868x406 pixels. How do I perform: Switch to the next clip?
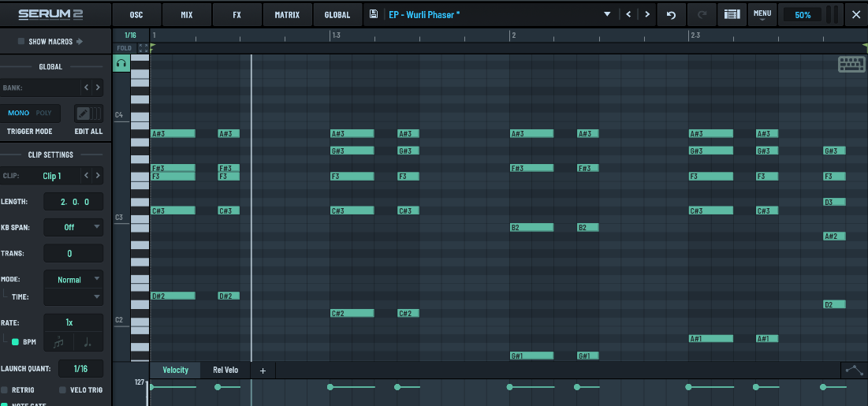(x=98, y=176)
